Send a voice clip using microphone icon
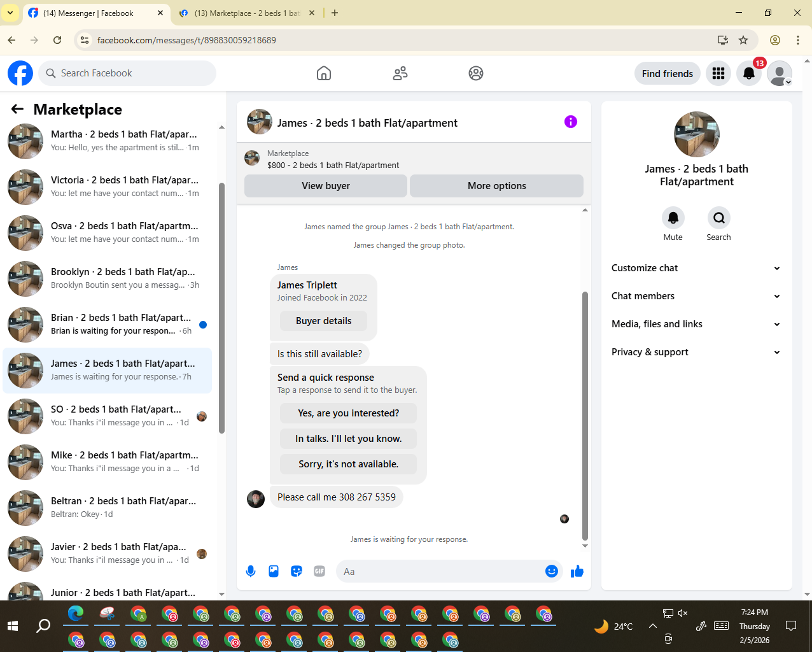Screen dimensions: 812x652 point(251,571)
